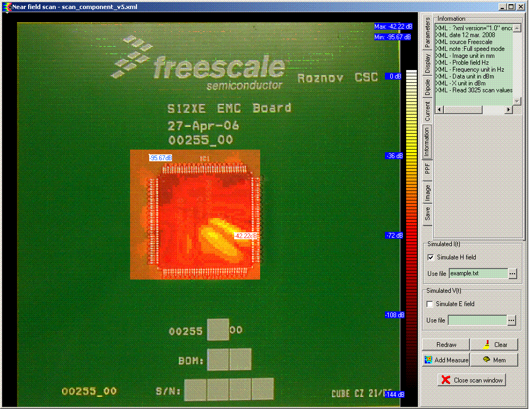Image resolution: width=532 pixels, height=409 pixels.
Task: Select 'XML date 12 mar. 2008' line
Action: click(x=465, y=35)
